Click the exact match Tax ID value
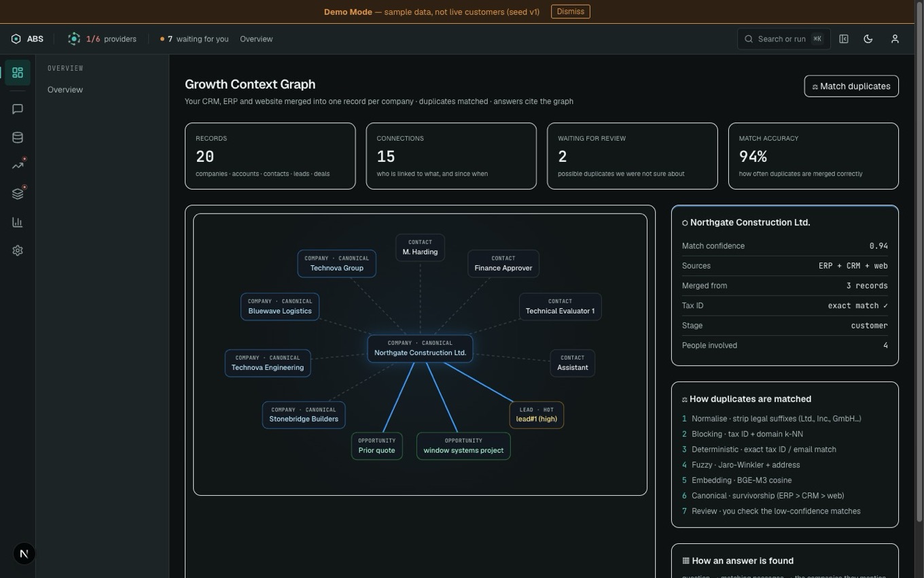Image resolution: width=924 pixels, height=578 pixels. (857, 305)
